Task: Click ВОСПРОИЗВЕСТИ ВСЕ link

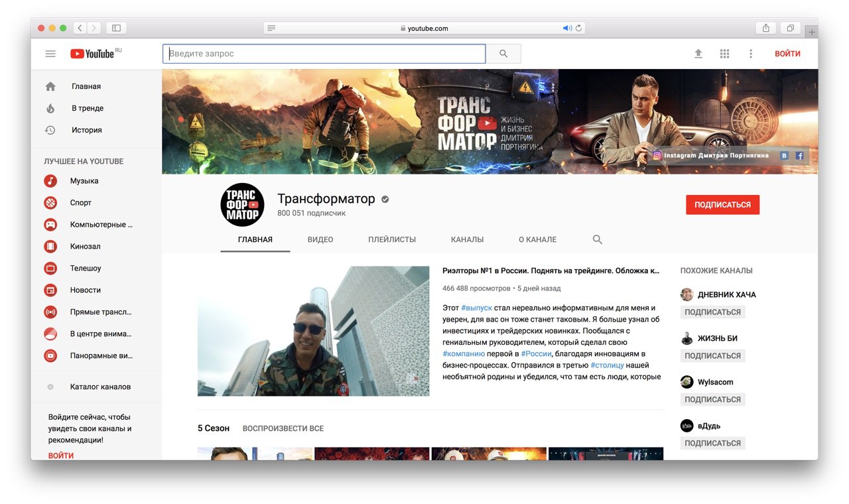Action: (x=283, y=428)
